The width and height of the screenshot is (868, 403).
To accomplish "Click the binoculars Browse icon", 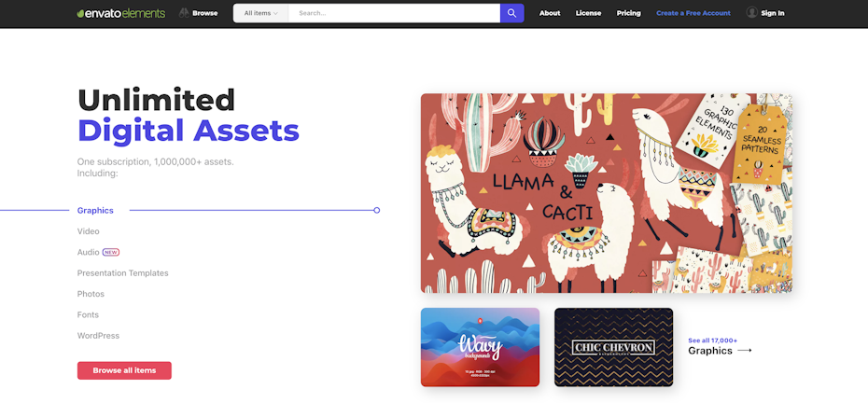I will 185,13.
